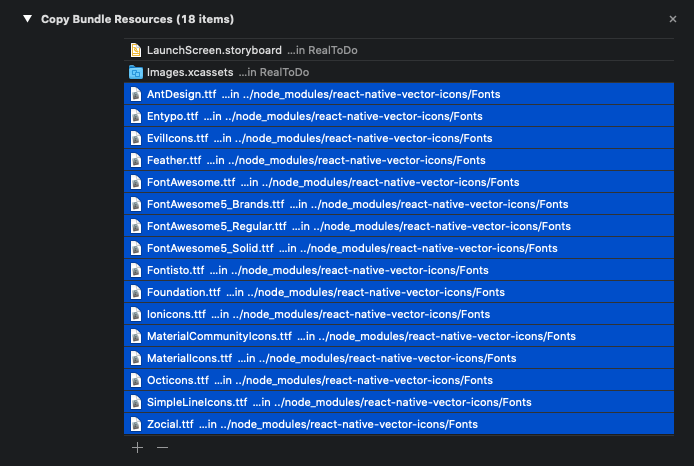Viewport: 694px width, 466px height.
Task: Click the FontAwesome5_Regular.ttf file icon
Action: 136,226
